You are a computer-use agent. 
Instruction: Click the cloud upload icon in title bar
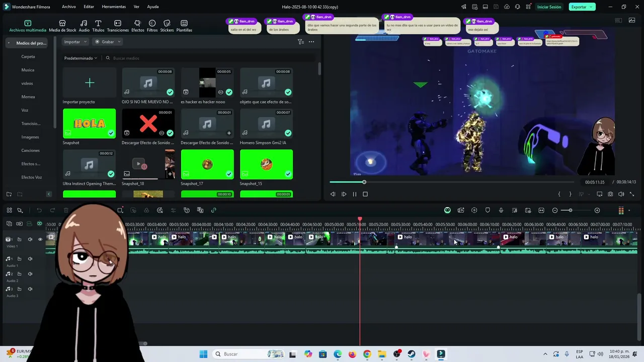507,7
